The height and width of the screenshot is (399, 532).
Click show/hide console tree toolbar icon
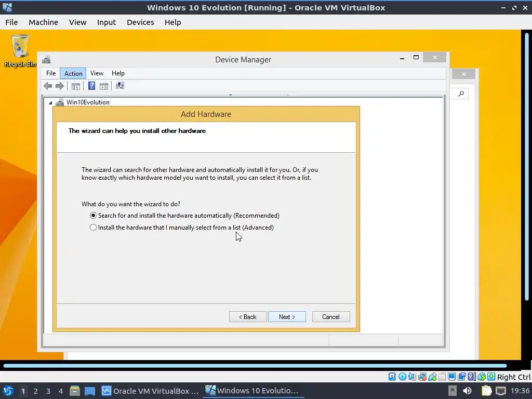pyautogui.click(x=76, y=86)
